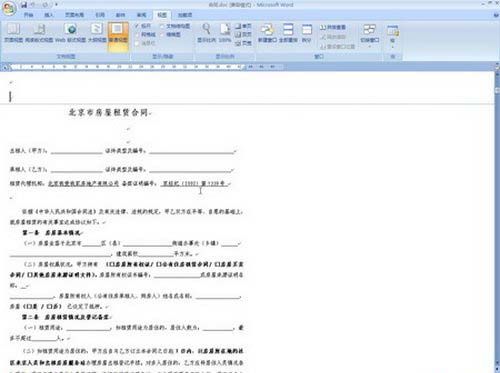The height and width of the screenshot is (373, 500).
Task: Click the title text 北京市房屋租赁合同
Action: coord(108,112)
